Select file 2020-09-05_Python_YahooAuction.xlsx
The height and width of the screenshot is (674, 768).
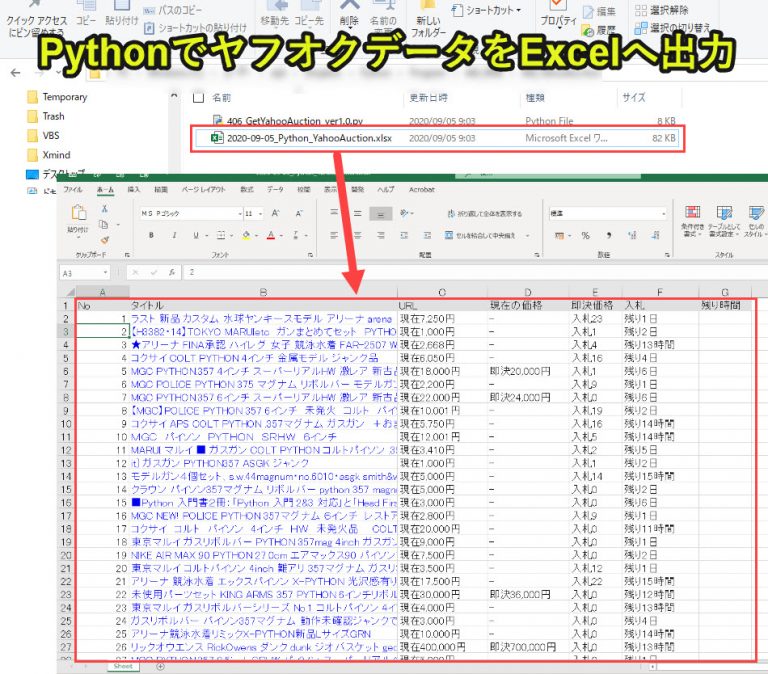[436, 138]
